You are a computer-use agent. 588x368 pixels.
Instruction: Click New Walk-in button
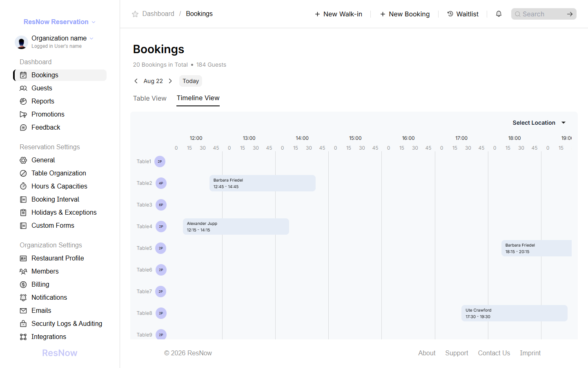pyautogui.click(x=339, y=14)
